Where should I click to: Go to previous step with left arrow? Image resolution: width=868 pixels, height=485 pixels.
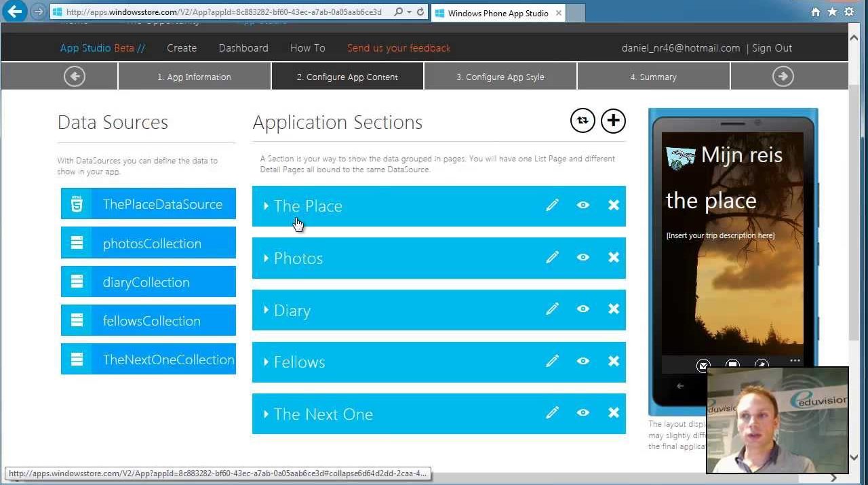point(75,77)
